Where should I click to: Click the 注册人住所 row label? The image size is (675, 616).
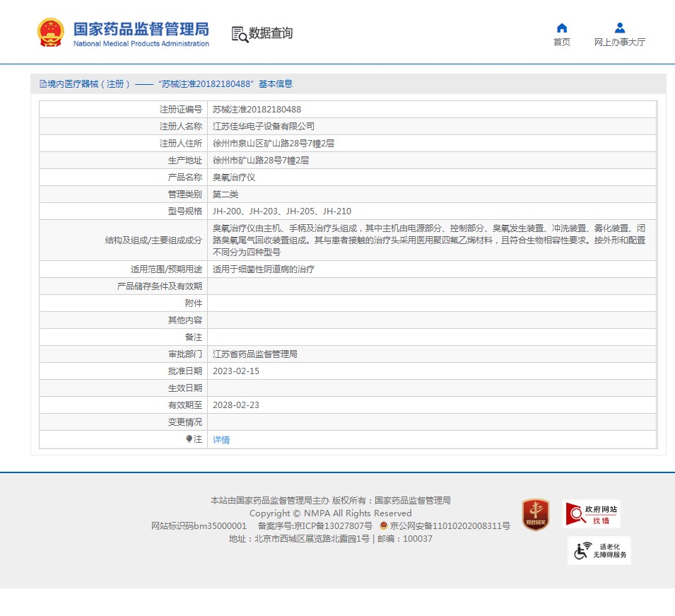pos(181,144)
